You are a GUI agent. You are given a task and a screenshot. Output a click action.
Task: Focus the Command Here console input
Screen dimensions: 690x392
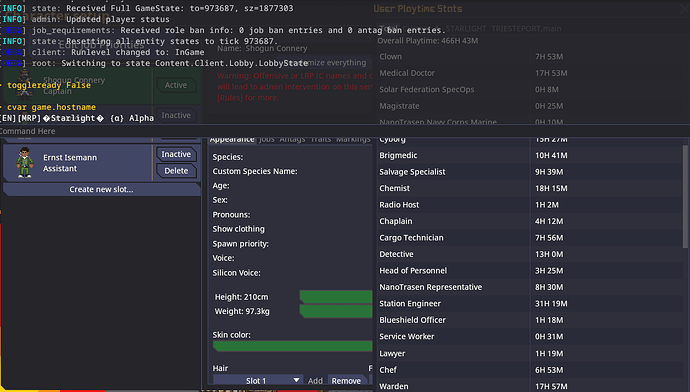345,131
